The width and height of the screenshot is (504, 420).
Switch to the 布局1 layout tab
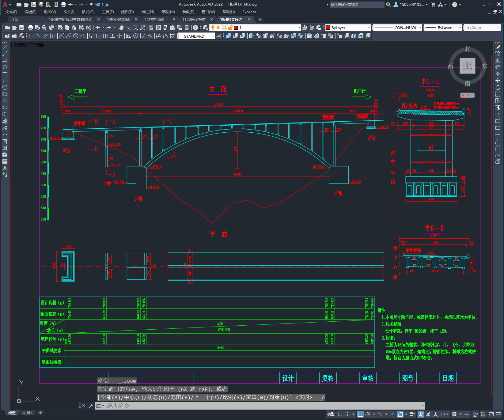pos(27,413)
